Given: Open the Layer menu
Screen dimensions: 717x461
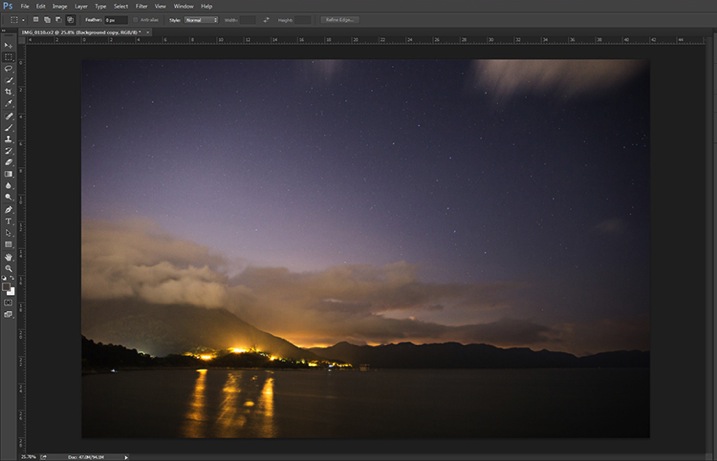Looking at the screenshot, I should coord(81,6).
